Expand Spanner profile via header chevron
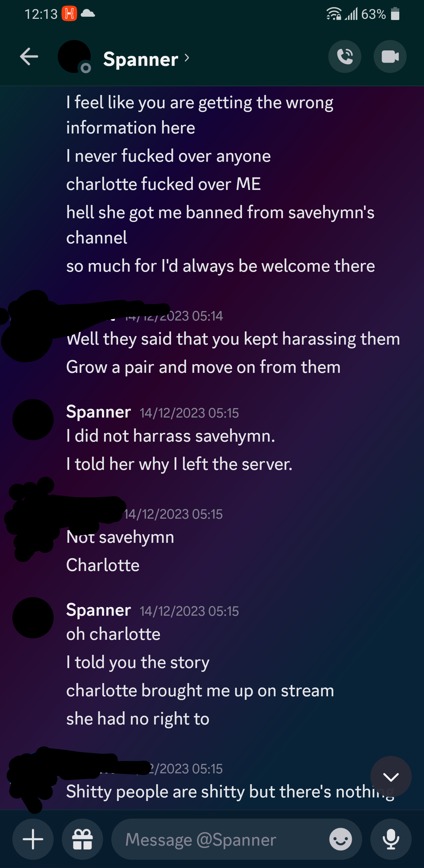The height and width of the screenshot is (868, 424). click(x=187, y=58)
